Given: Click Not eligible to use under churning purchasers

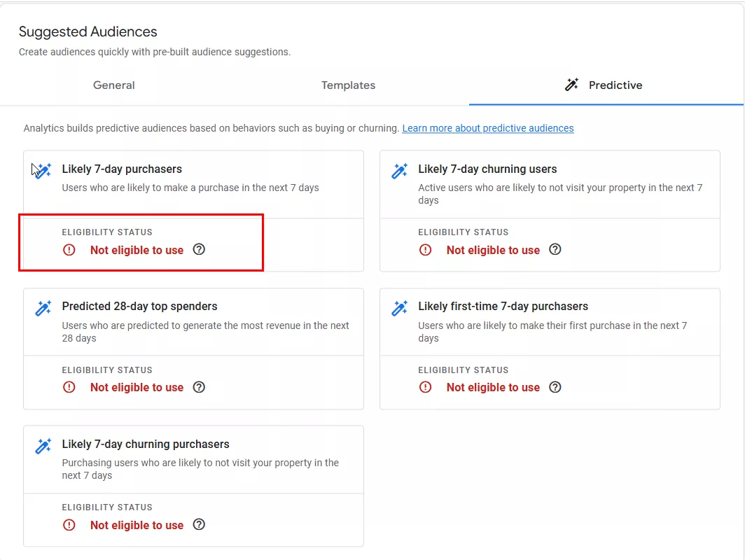Looking at the screenshot, I should [137, 525].
